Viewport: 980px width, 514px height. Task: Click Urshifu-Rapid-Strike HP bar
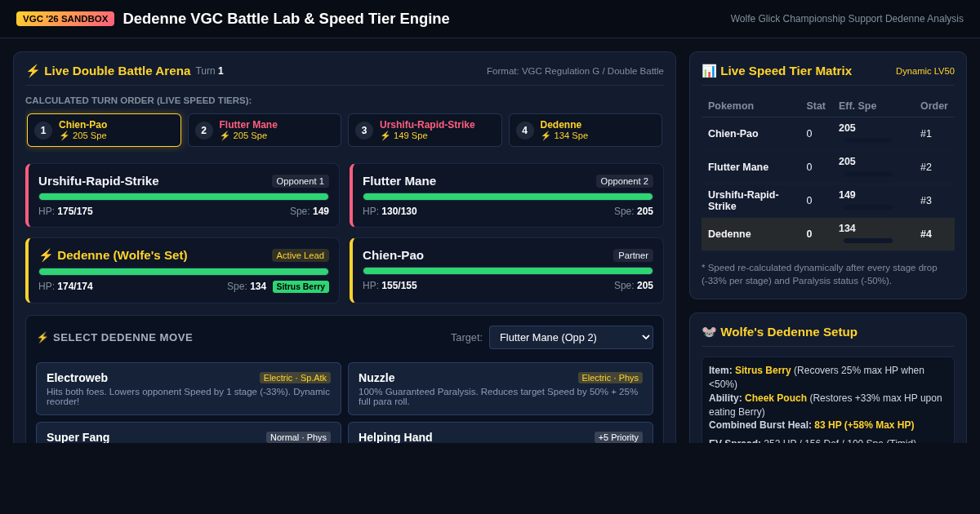(x=184, y=197)
